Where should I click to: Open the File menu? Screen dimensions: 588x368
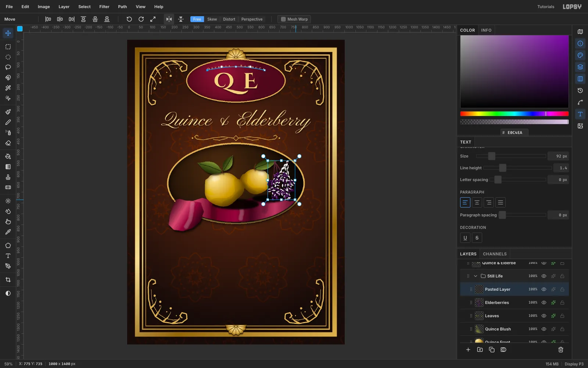coord(9,7)
